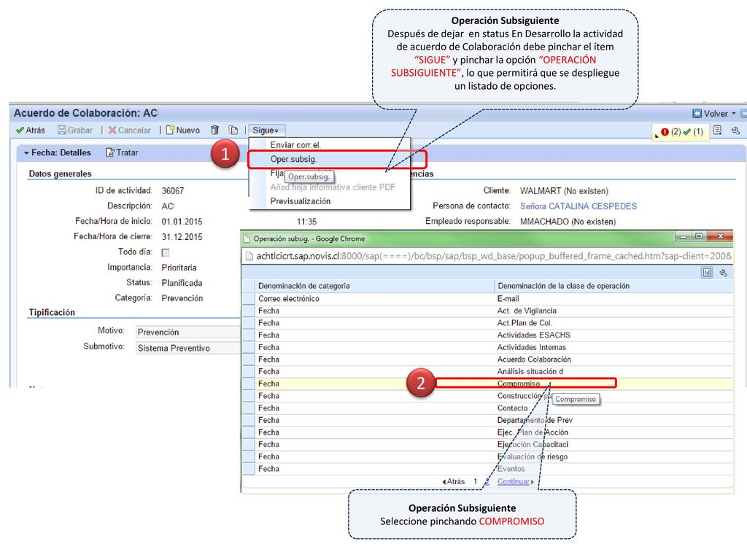Click the Submotivo field Sistema Preventivo

pyautogui.click(x=187, y=348)
